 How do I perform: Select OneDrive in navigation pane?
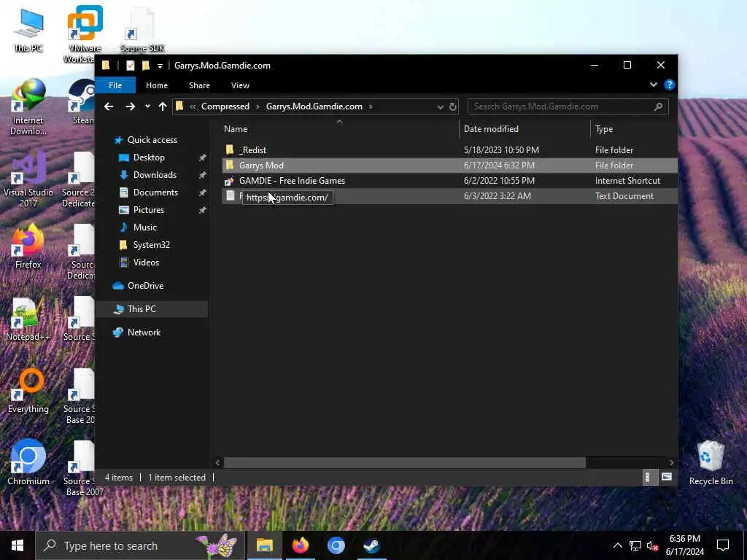pyautogui.click(x=145, y=286)
